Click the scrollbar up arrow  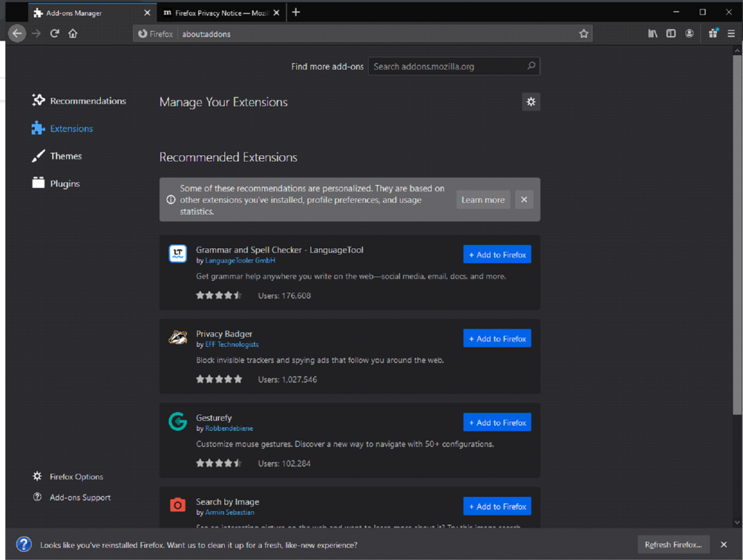[x=737, y=50]
